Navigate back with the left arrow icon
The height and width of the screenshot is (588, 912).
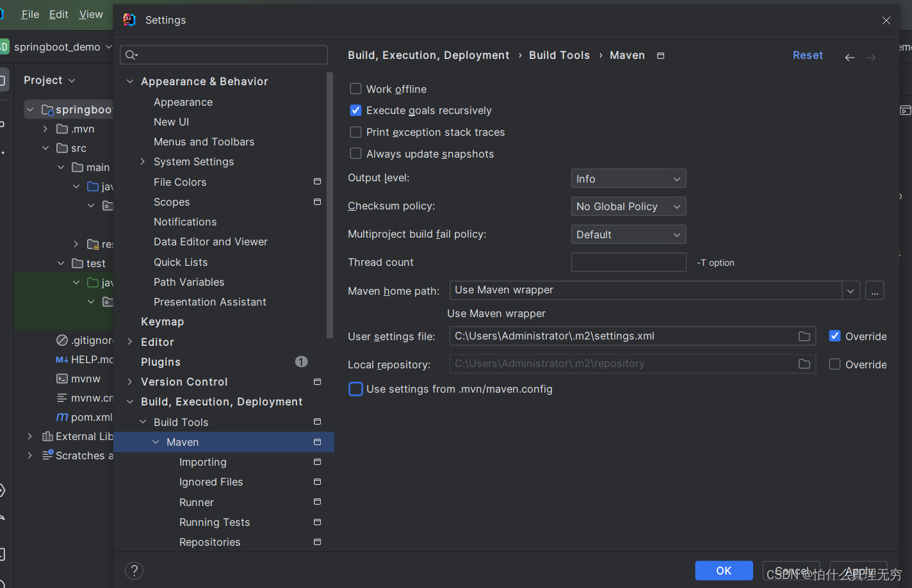[x=850, y=58]
